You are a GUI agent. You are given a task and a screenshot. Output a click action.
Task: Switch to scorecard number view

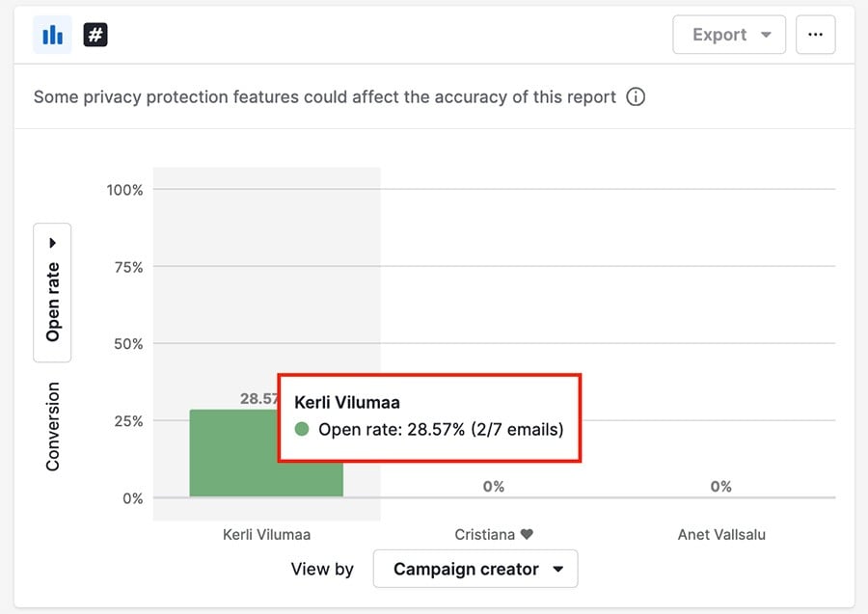[x=95, y=36]
